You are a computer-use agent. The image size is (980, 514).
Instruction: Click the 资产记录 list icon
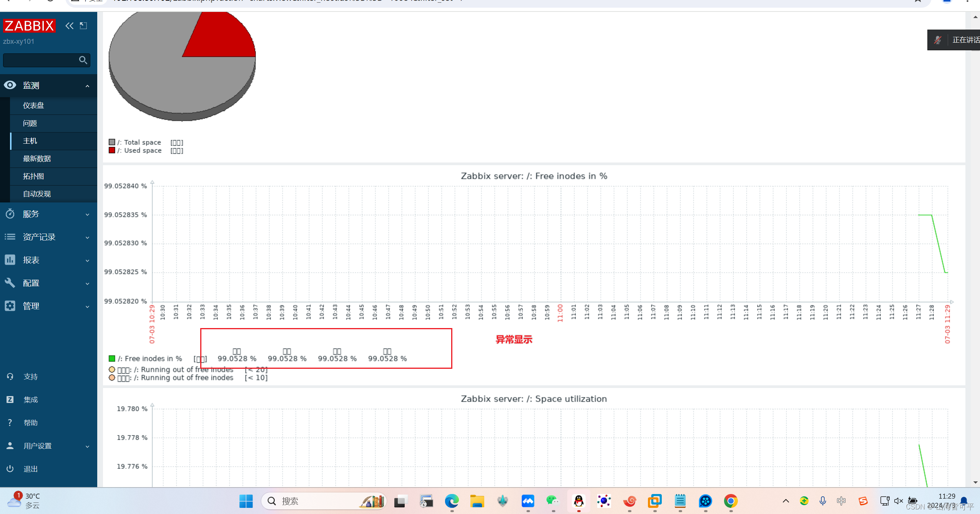tap(10, 237)
